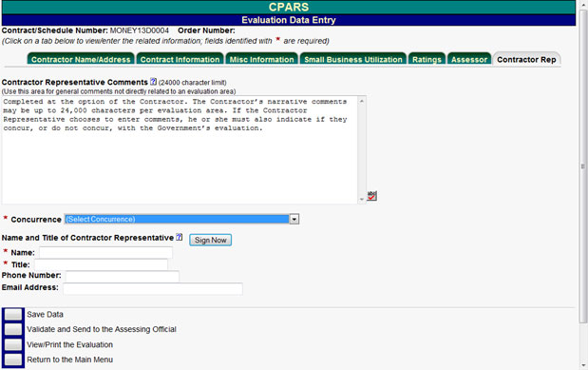Click into the Phone Number field
This screenshot has height=370, width=588.
(123, 277)
